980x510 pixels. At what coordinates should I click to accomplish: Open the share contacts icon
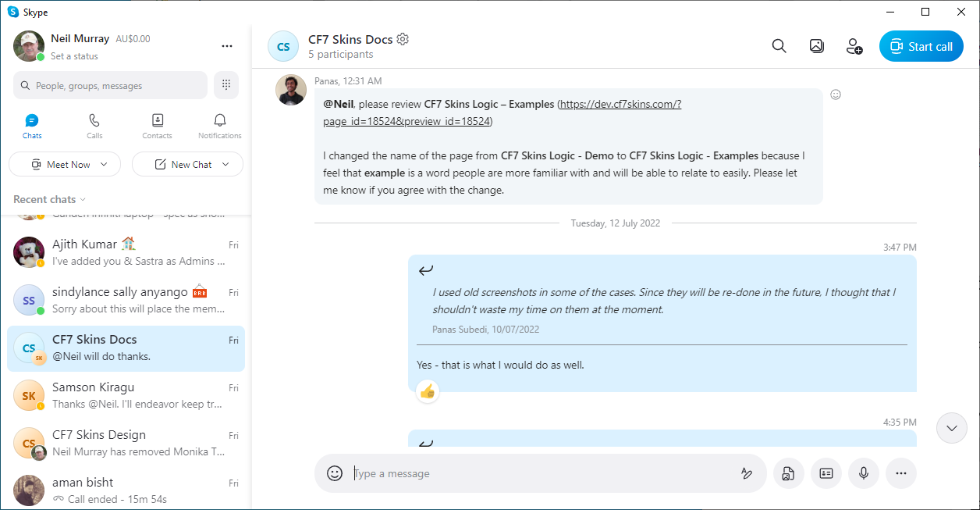(x=826, y=473)
